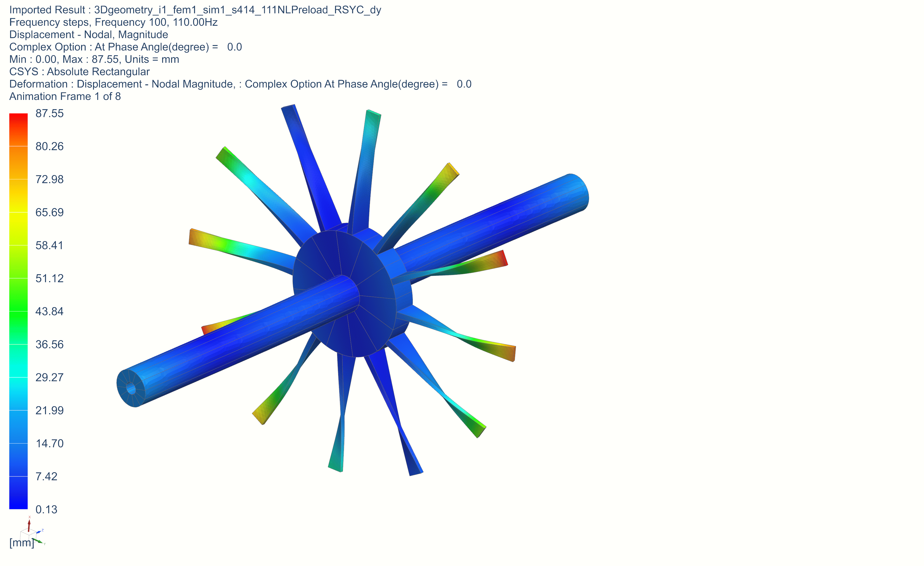Click the Imported Result title line
The width and height of the screenshot is (924, 566).
click(x=195, y=10)
